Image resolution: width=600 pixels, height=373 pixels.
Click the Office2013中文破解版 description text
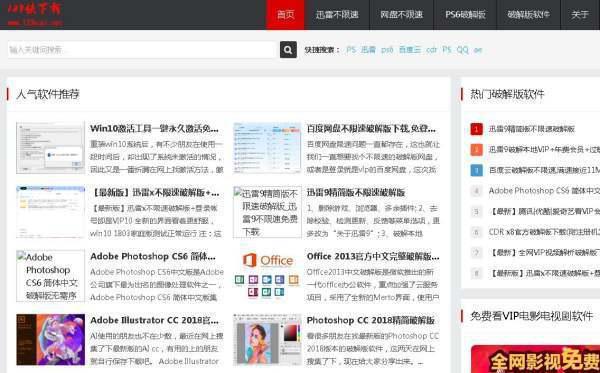point(373,285)
